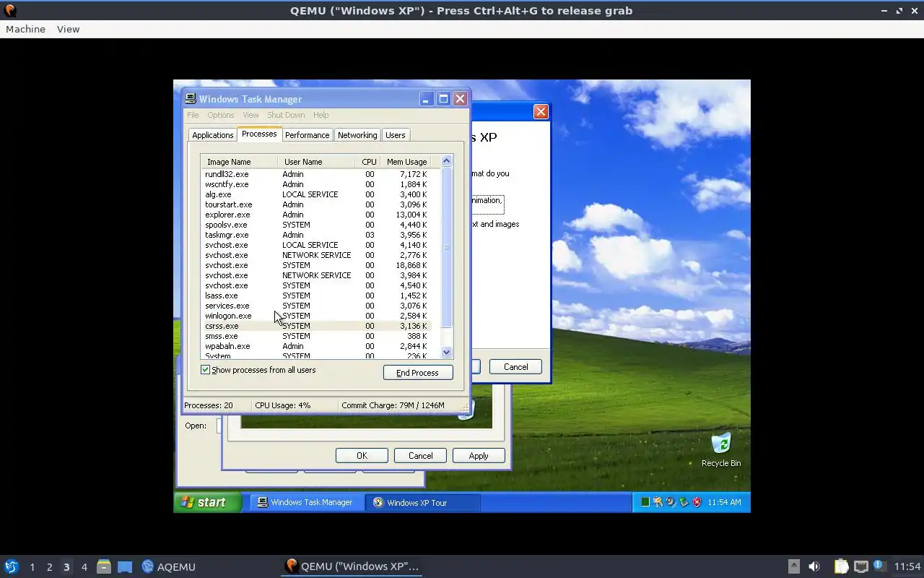Switch to the Performance tab
The width and height of the screenshot is (924, 578).
click(x=307, y=135)
